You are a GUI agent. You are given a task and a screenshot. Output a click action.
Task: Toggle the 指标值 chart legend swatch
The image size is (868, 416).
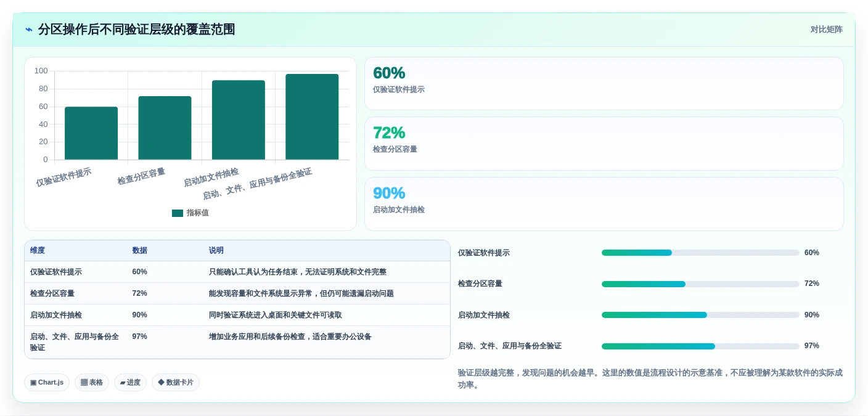click(x=178, y=213)
